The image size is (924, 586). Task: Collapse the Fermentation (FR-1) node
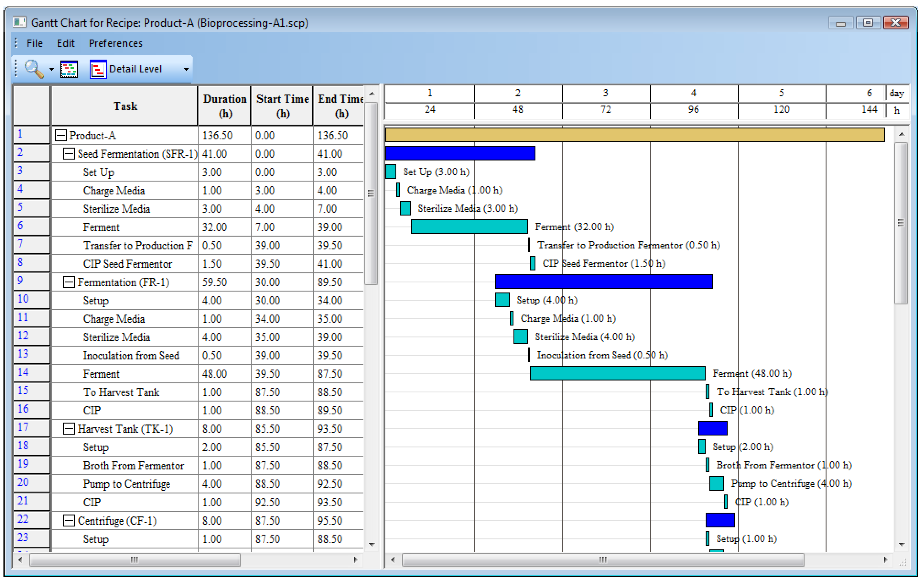tap(69, 282)
